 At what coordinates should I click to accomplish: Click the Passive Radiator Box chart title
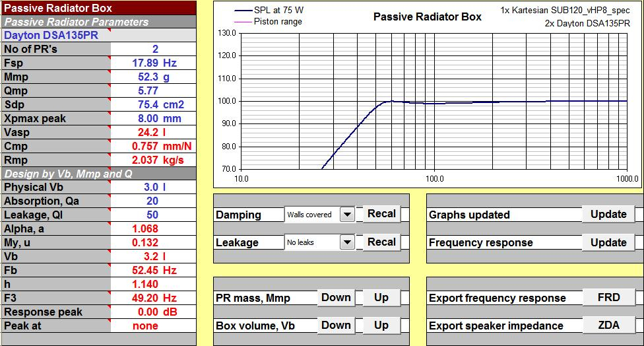click(427, 17)
